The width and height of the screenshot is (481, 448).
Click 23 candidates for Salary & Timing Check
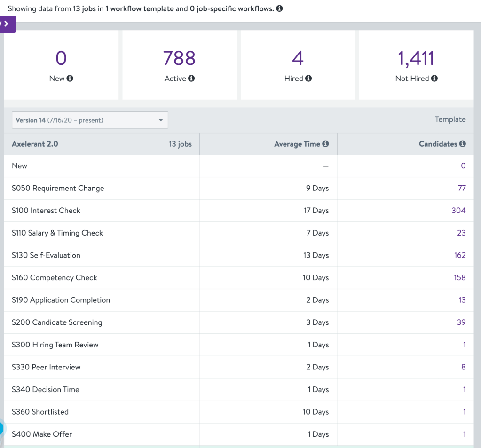tap(461, 233)
